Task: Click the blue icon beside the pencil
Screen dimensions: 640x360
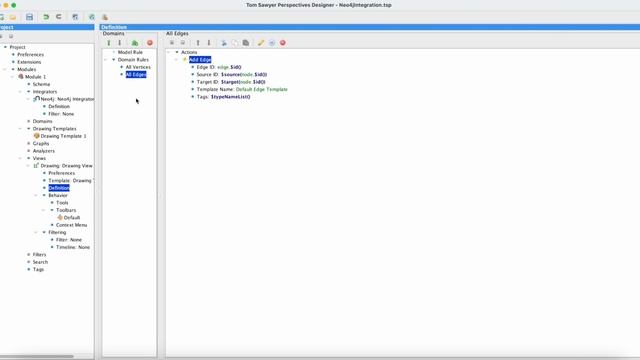Action: pyautogui.click(x=272, y=43)
